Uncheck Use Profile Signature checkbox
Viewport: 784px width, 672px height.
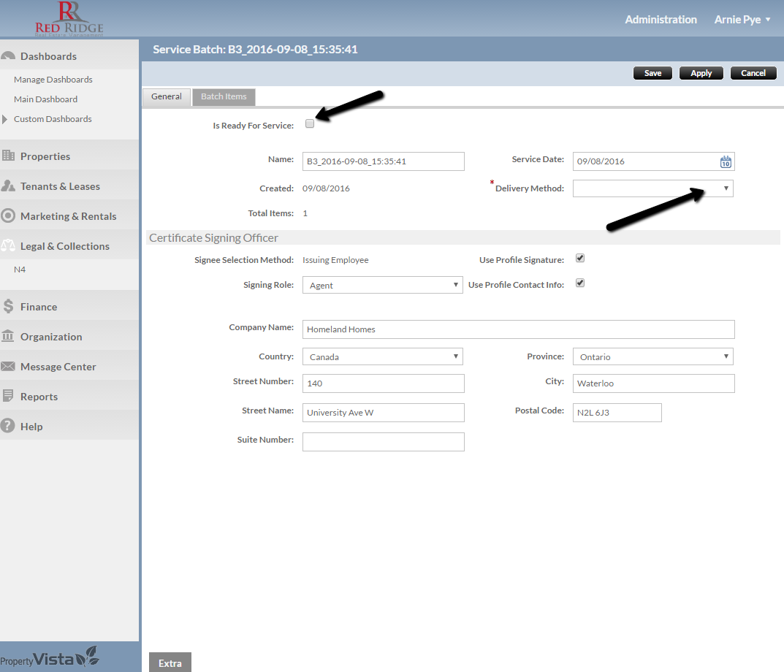580,259
